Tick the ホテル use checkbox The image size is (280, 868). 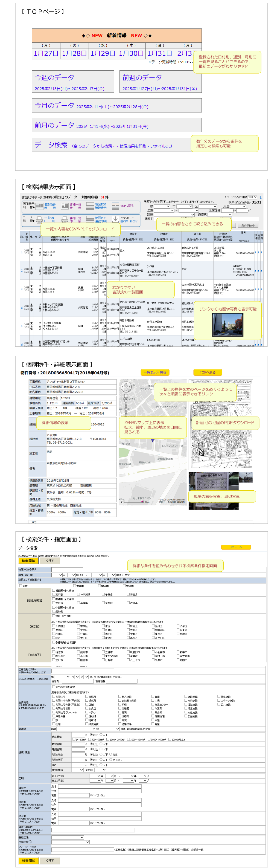[x=86, y=712]
